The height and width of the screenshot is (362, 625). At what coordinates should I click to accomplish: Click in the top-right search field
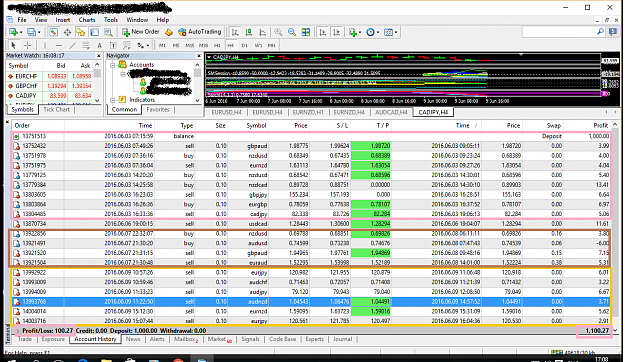pyautogui.click(x=558, y=32)
